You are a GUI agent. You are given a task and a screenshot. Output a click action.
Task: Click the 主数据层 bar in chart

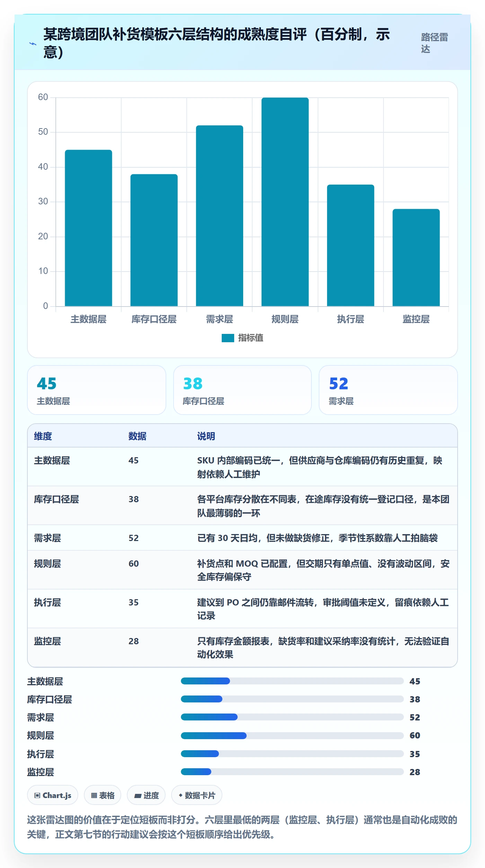[x=88, y=228]
